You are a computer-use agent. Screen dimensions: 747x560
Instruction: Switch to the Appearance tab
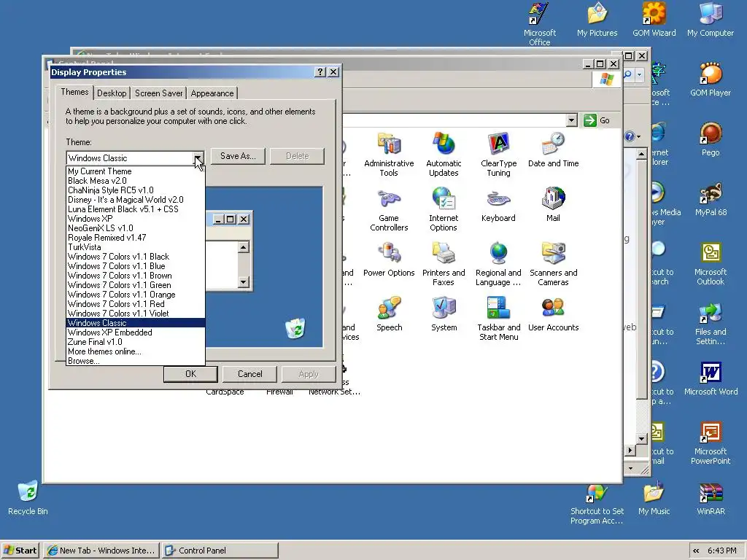[x=212, y=93]
